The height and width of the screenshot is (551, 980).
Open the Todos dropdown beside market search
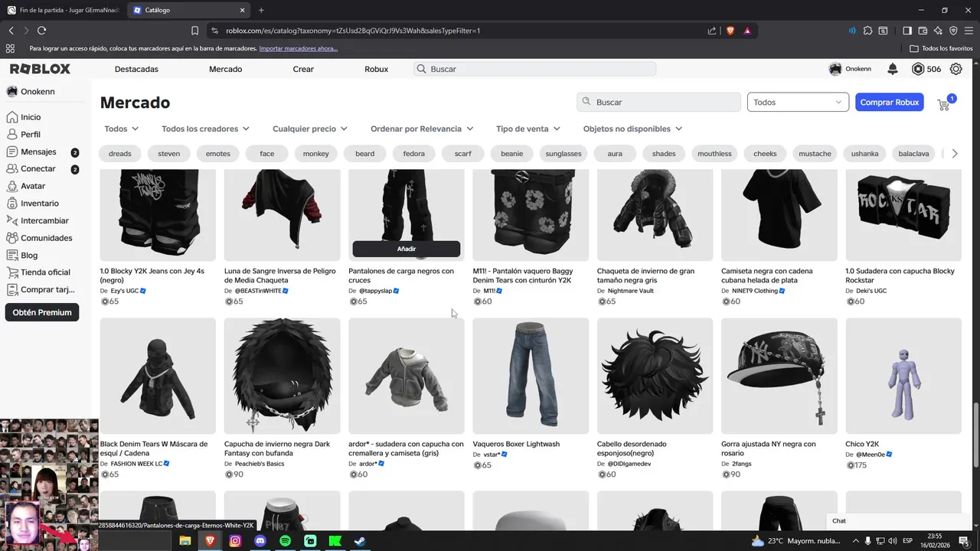pos(798,102)
